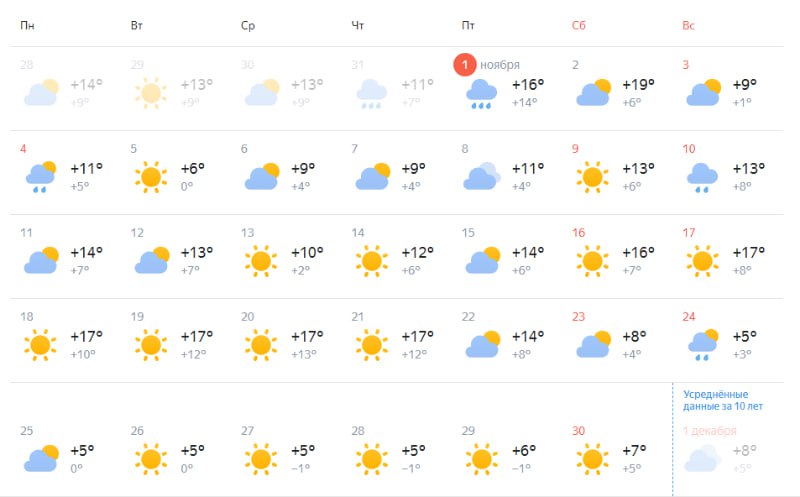This screenshot has height=497, width=800.
Task: Click the faded cloud icon for 1 декабря
Action: 702,458
